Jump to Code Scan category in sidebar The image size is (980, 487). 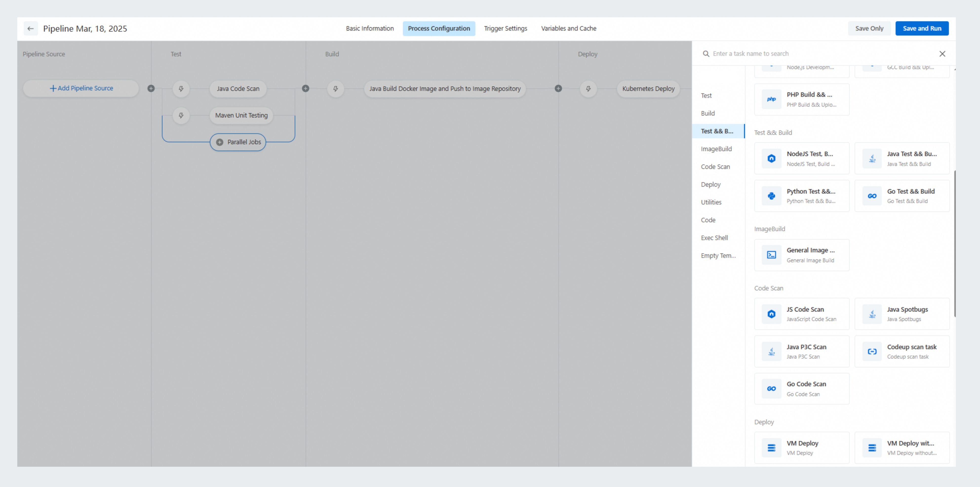pyautogui.click(x=715, y=167)
